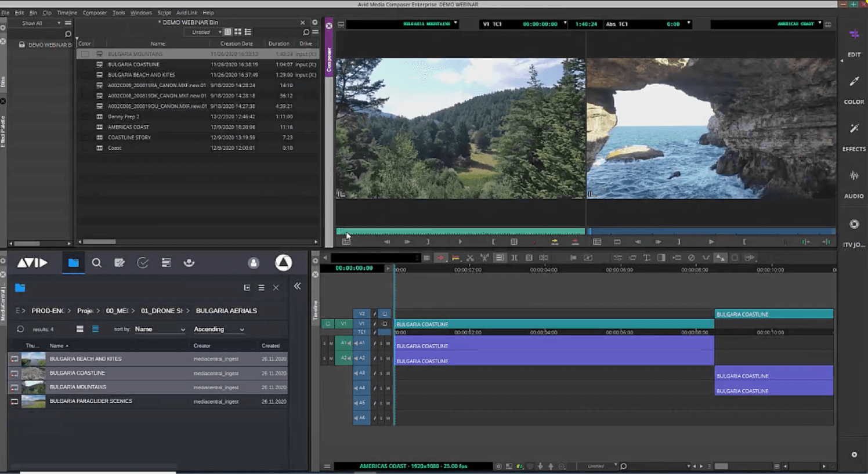Switch bin to frame view icon

[x=237, y=32]
